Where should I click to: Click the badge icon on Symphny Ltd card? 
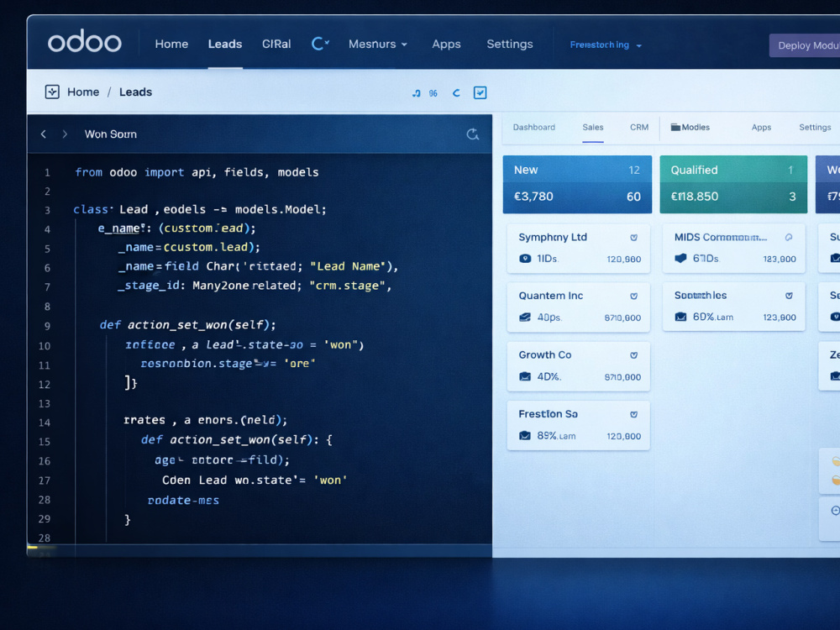[525, 259]
